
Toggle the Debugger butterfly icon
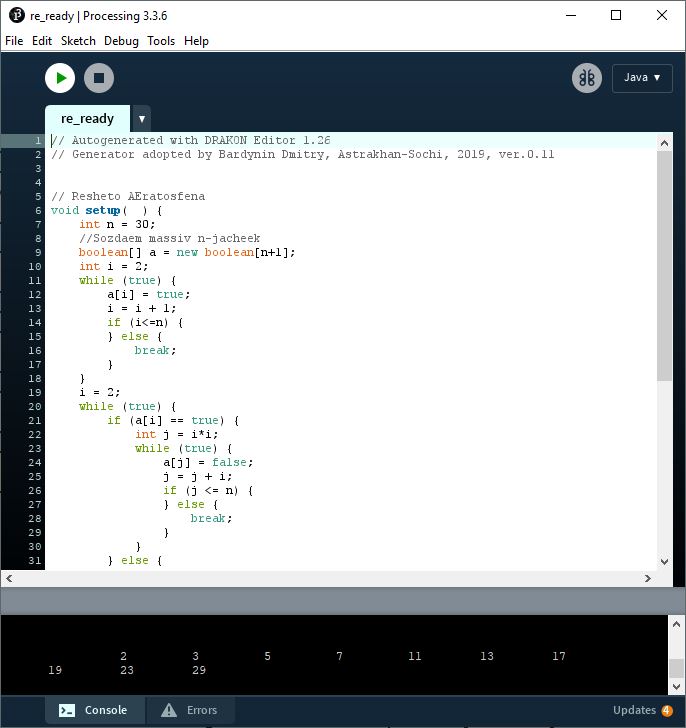[x=587, y=78]
